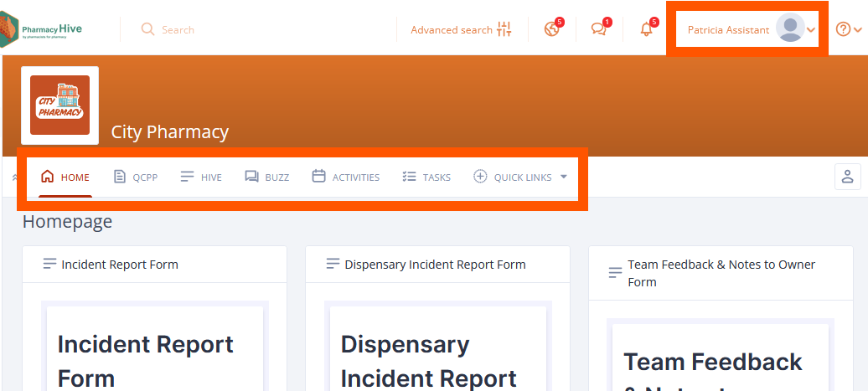This screenshot has width=868, height=391.
Task: Click the large Dispensary Incident Report heading
Action: point(428,362)
